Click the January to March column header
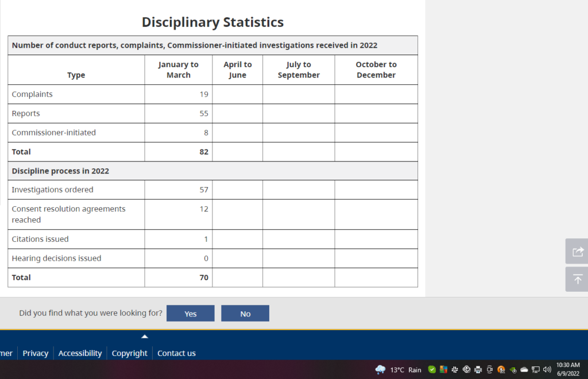The image size is (588, 379). coord(179,69)
